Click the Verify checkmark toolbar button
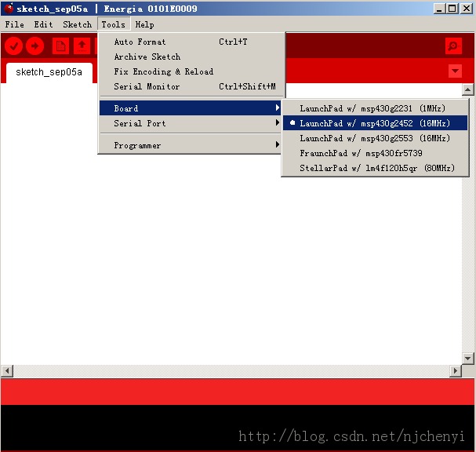This screenshot has width=476, height=452. [x=13, y=46]
